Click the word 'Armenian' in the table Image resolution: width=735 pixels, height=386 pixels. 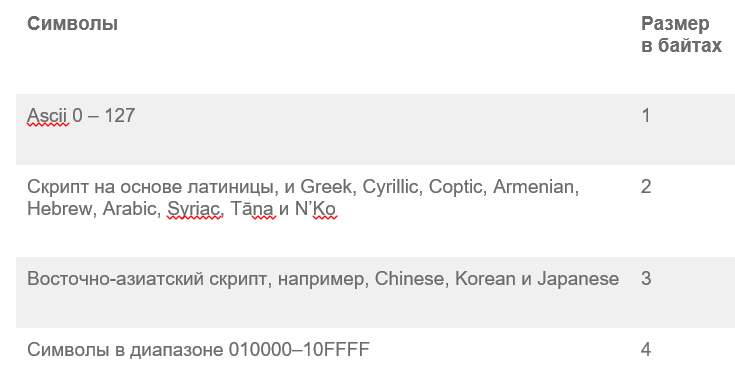coord(534,187)
